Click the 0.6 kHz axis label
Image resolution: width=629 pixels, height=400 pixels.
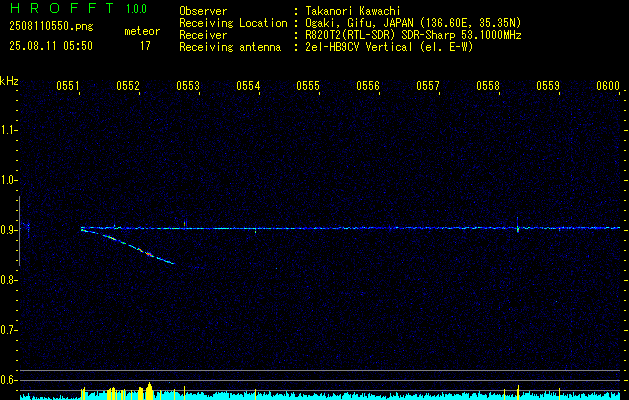[8, 380]
